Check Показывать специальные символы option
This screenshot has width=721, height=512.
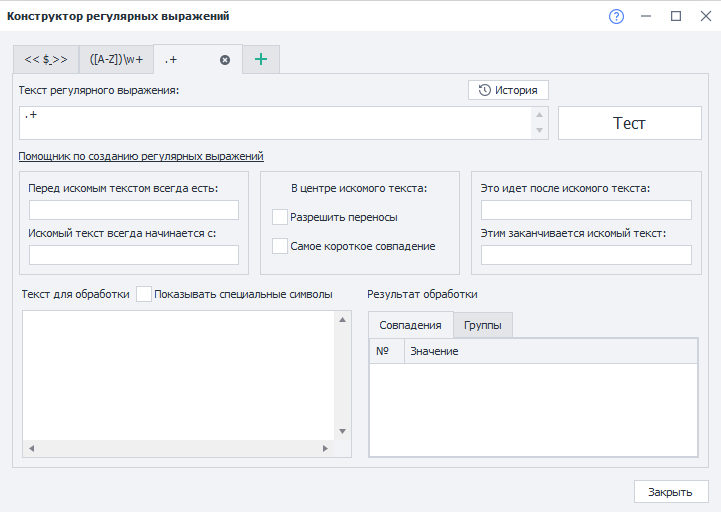coord(145,294)
